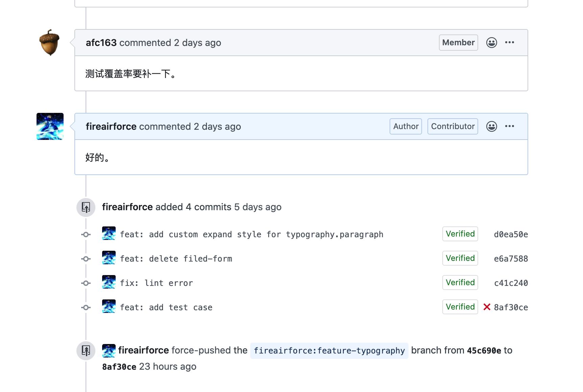583x392 pixels.
Task: Open the 'fix: lint error' commit
Action: point(156,283)
